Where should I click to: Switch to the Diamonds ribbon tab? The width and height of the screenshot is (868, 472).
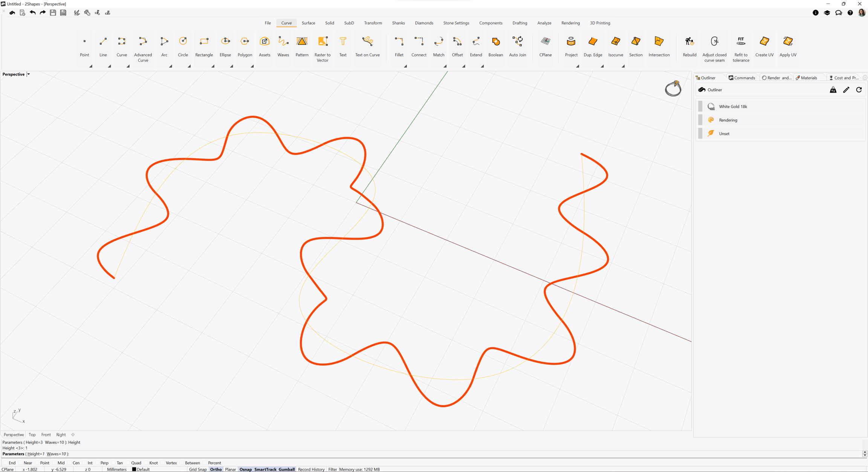click(424, 23)
